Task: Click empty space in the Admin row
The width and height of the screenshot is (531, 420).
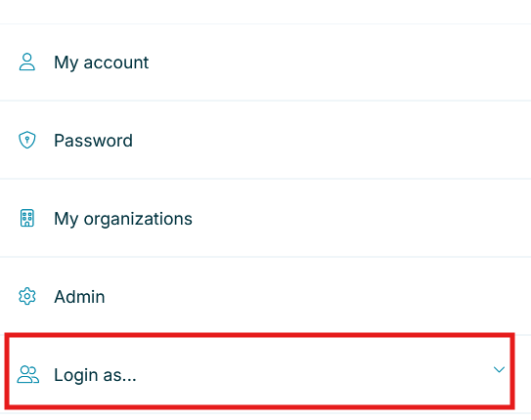Action: [x=305, y=296]
